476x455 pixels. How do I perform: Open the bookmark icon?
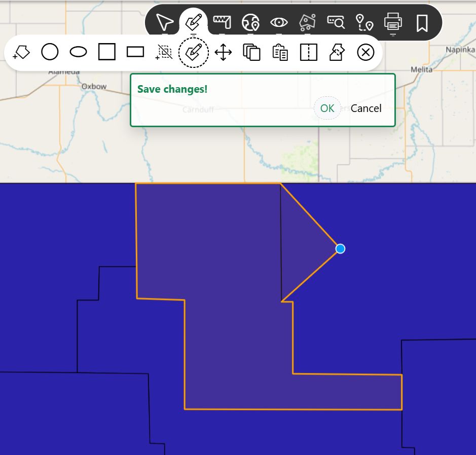pos(422,22)
